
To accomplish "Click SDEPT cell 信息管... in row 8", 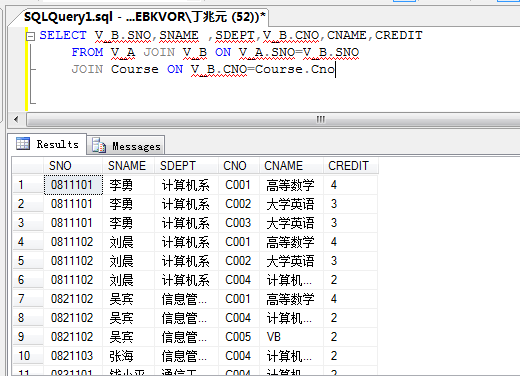I will [186, 318].
